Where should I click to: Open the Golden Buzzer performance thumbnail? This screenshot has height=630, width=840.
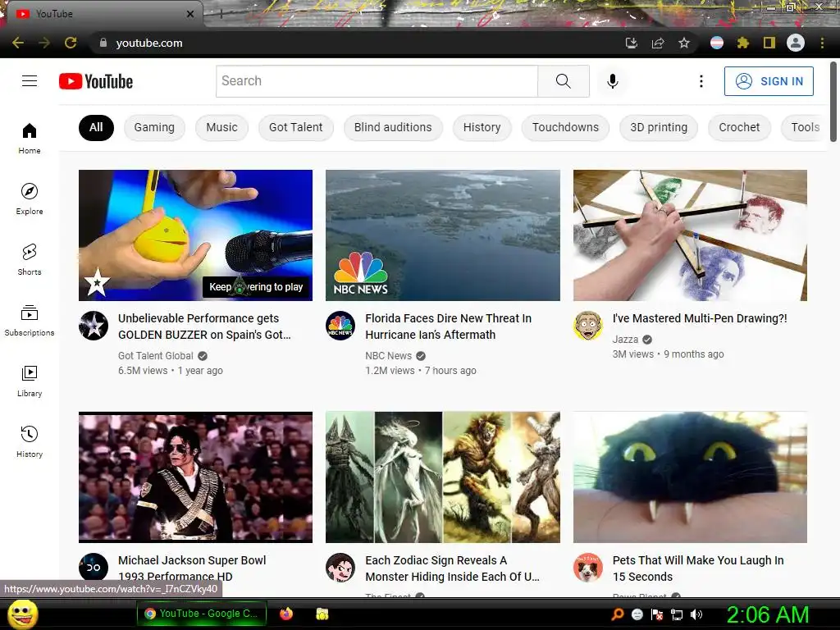[x=195, y=235]
